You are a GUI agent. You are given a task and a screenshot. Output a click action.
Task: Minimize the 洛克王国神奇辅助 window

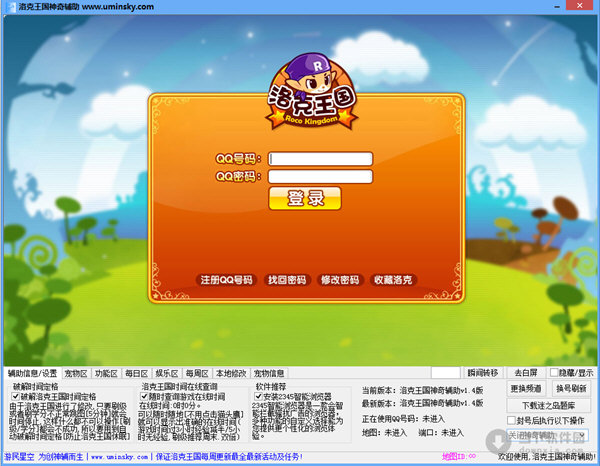coord(557,7)
